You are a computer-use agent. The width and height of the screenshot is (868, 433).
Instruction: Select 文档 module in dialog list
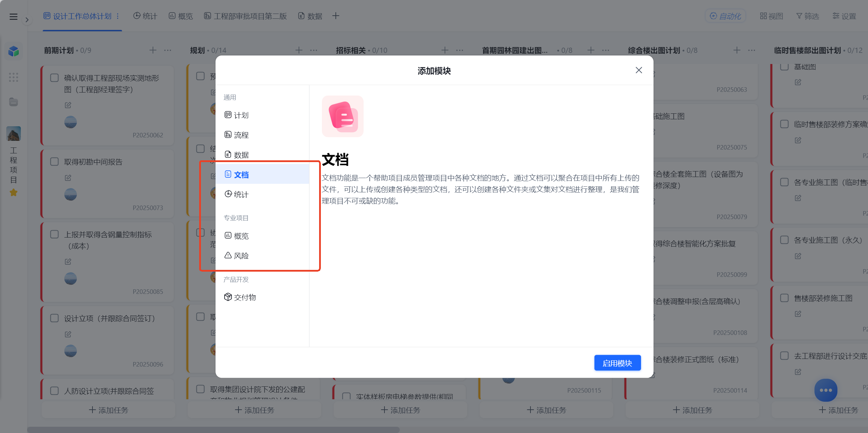pyautogui.click(x=262, y=175)
